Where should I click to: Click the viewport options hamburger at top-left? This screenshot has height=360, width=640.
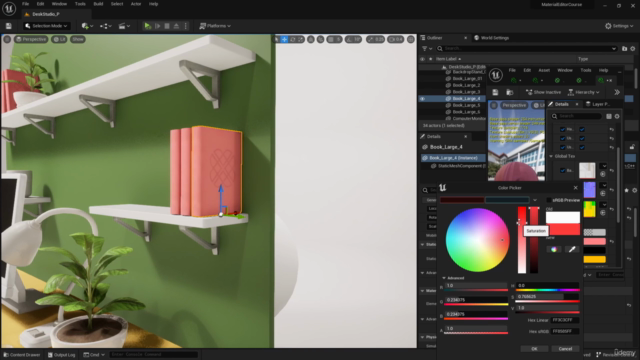coord(7,39)
